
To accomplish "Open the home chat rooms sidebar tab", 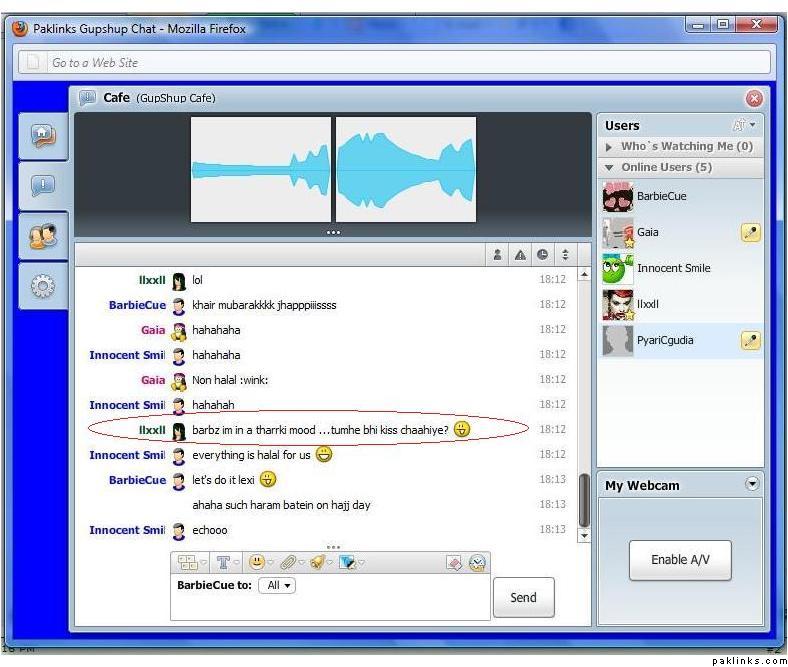I will pos(43,136).
